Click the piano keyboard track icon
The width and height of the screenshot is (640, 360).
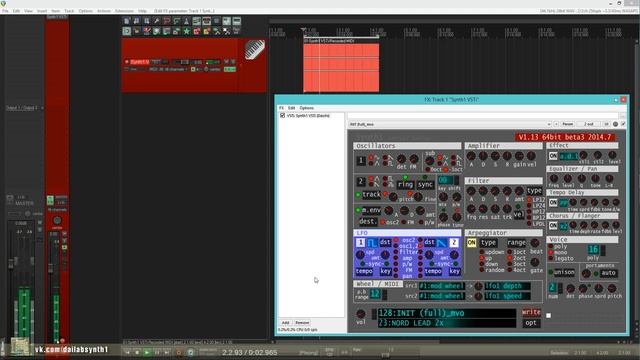click(255, 49)
